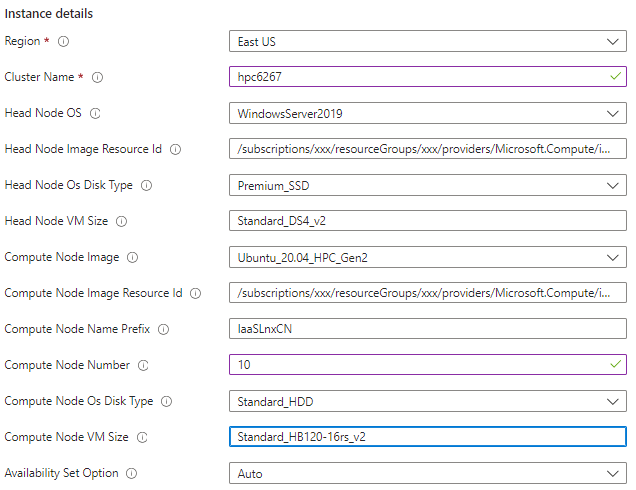636x490 pixels.
Task: Click the Head Node VM Size text field
Action: [427, 221]
